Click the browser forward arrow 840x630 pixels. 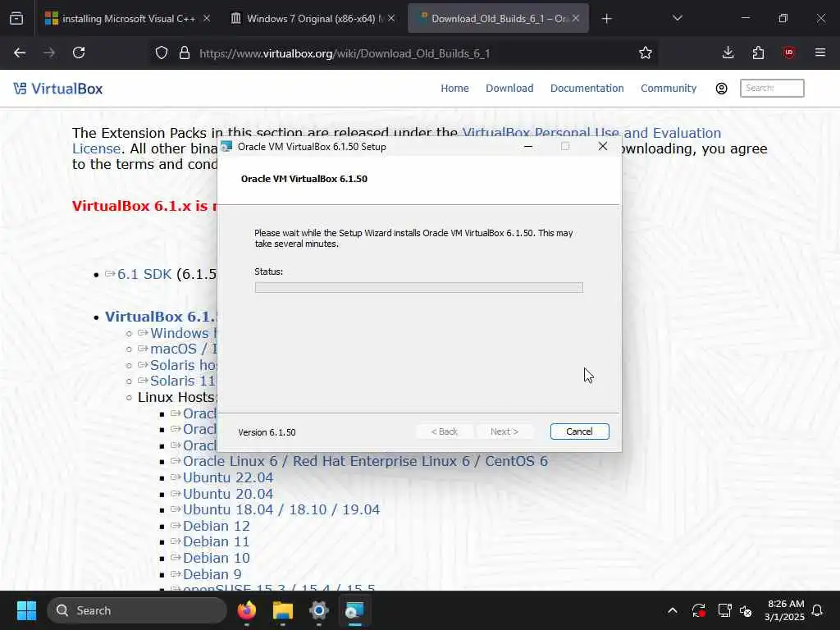pos(49,52)
